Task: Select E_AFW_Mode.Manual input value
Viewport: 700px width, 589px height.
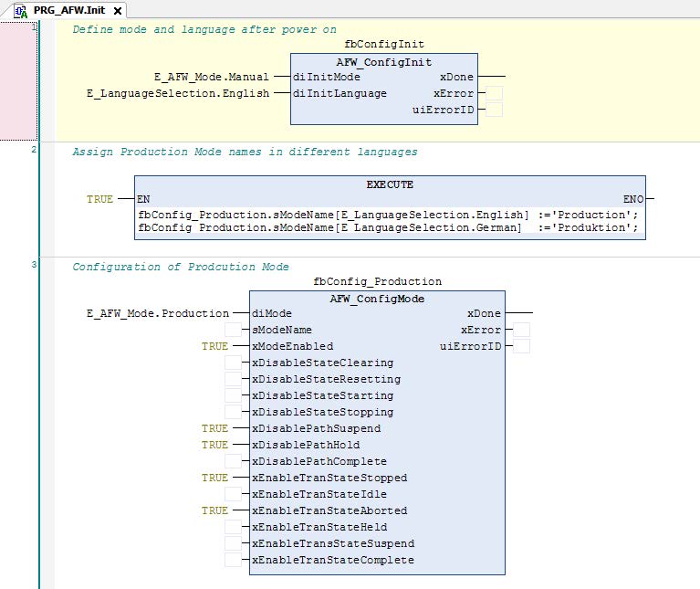Action: click(x=212, y=77)
